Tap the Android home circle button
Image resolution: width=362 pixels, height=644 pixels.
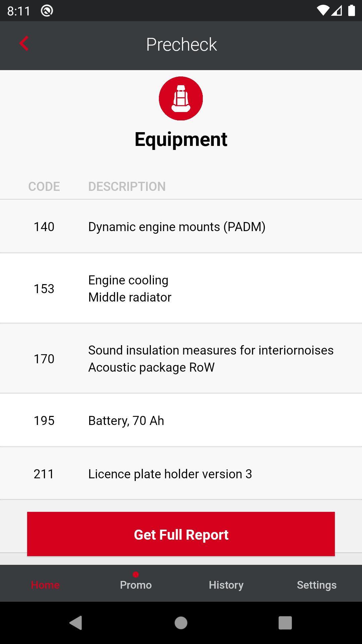coord(181,623)
